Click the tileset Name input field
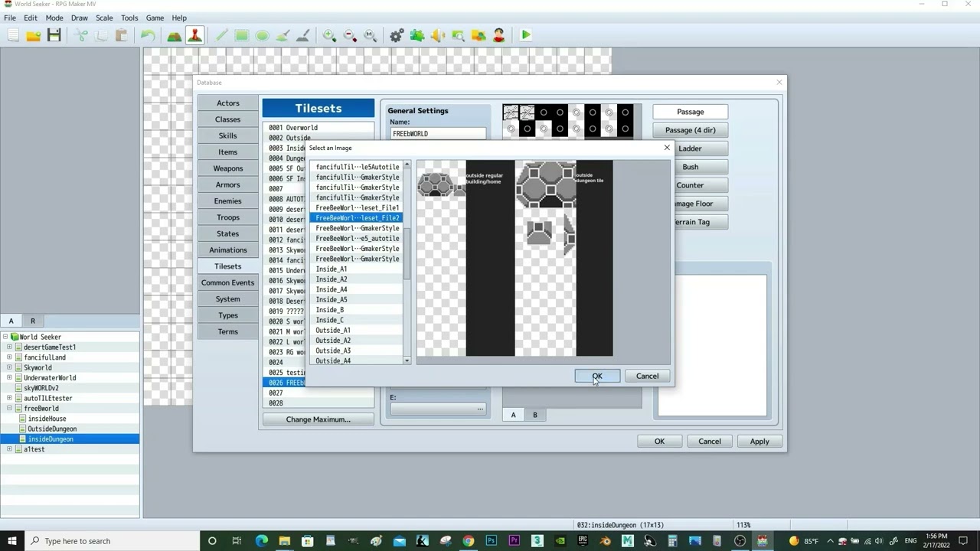This screenshot has height=551, width=980. pos(438,134)
